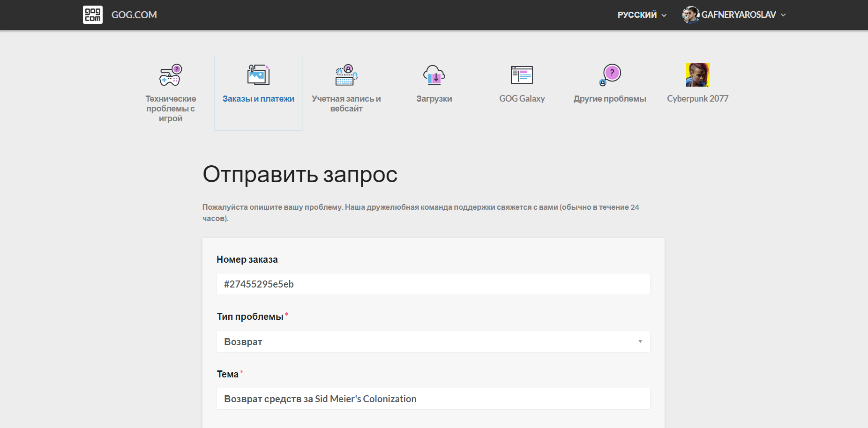
Task: Open the 'GOG Galaxy' category label
Action: 522,99
